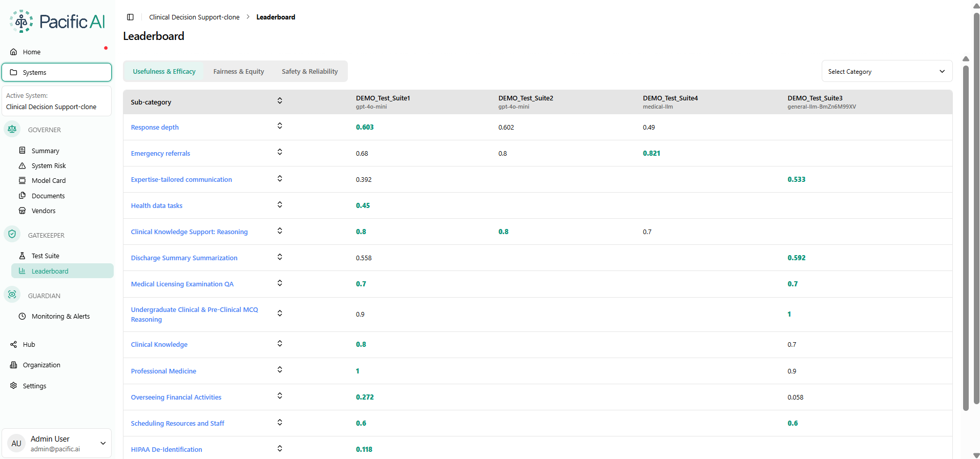Click Clinical Decision Support-clone breadcrumb
This screenshot has height=459, width=980.
pyautogui.click(x=194, y=17)
